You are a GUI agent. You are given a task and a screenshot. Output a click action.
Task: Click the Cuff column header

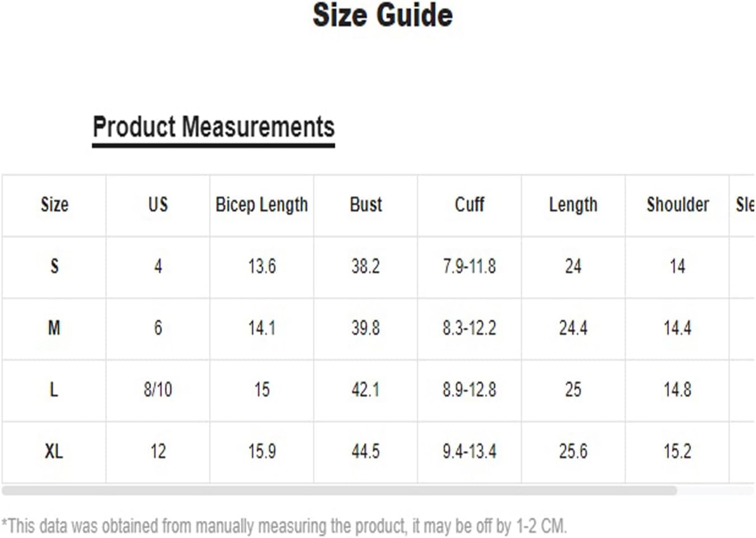[x=469, y=205]
